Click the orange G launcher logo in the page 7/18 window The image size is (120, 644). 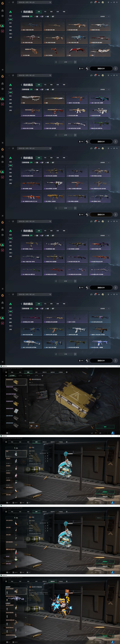(2, 295)
